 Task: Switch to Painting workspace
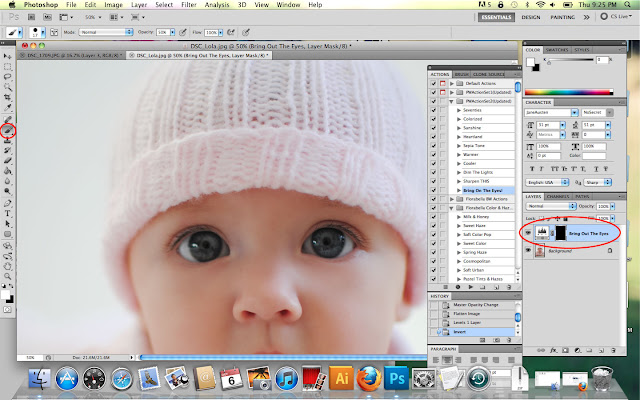coord(562,17)
